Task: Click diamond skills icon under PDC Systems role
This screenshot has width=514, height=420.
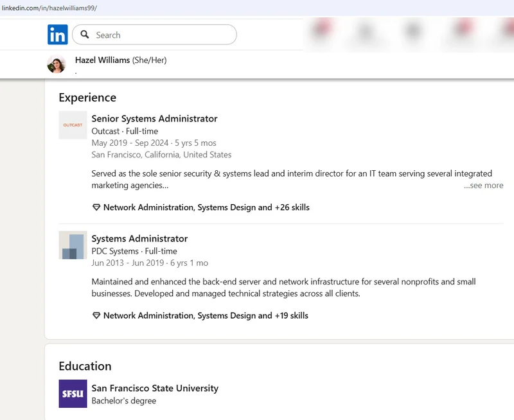Action: point(96,315)
